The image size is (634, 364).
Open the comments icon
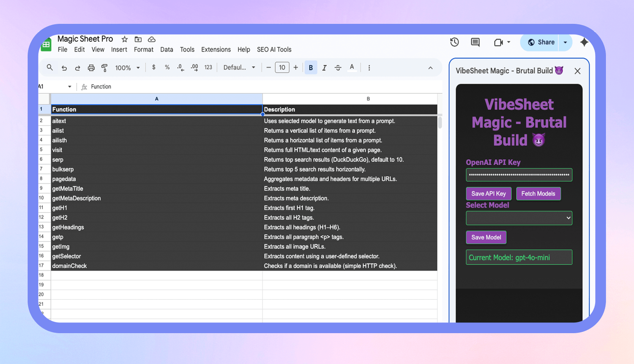[x=475, y=42]
